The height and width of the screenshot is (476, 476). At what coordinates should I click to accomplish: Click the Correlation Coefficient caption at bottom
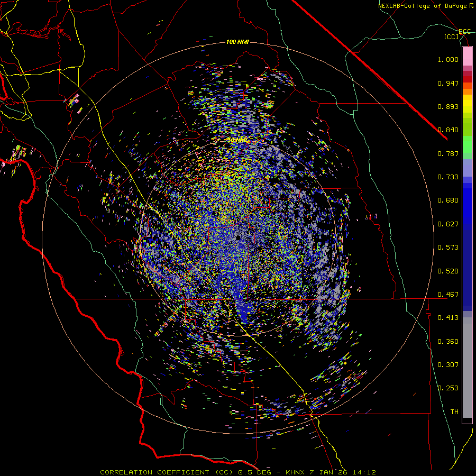click(238, 472)
